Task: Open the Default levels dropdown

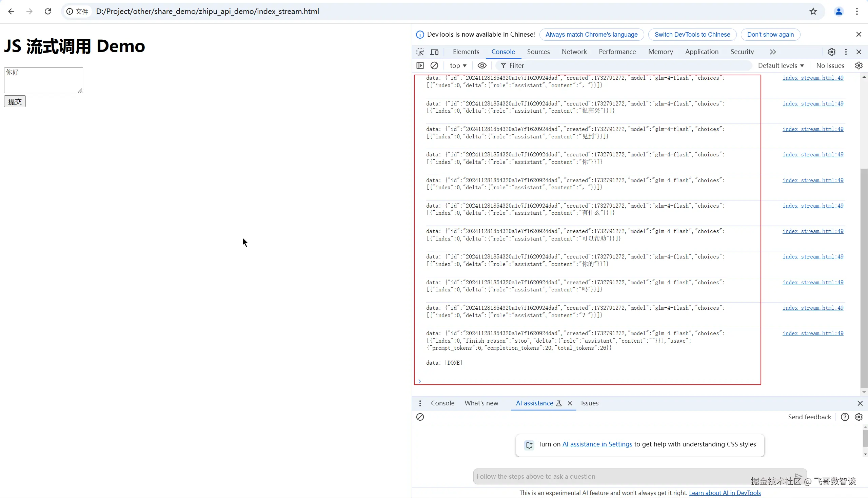Action: pos(781,65)
